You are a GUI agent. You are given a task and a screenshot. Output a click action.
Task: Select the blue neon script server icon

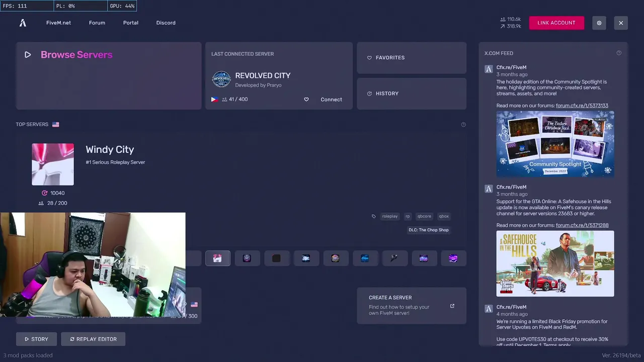click(365, 258)
